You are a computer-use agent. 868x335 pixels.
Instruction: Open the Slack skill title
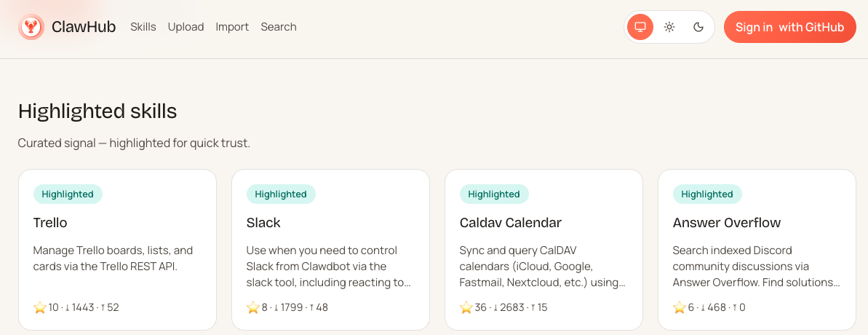pos(263,223)
